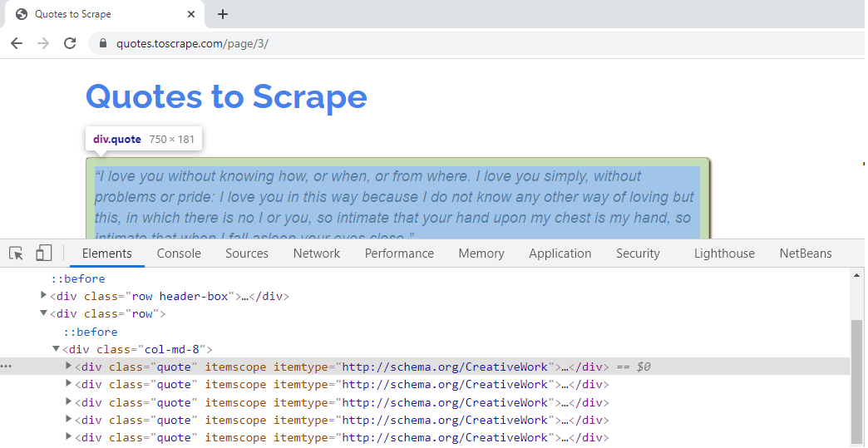Reload the page with the refresh icon
Image resolution: width=868 pixels, height=448 pixels.
[70, 43]
